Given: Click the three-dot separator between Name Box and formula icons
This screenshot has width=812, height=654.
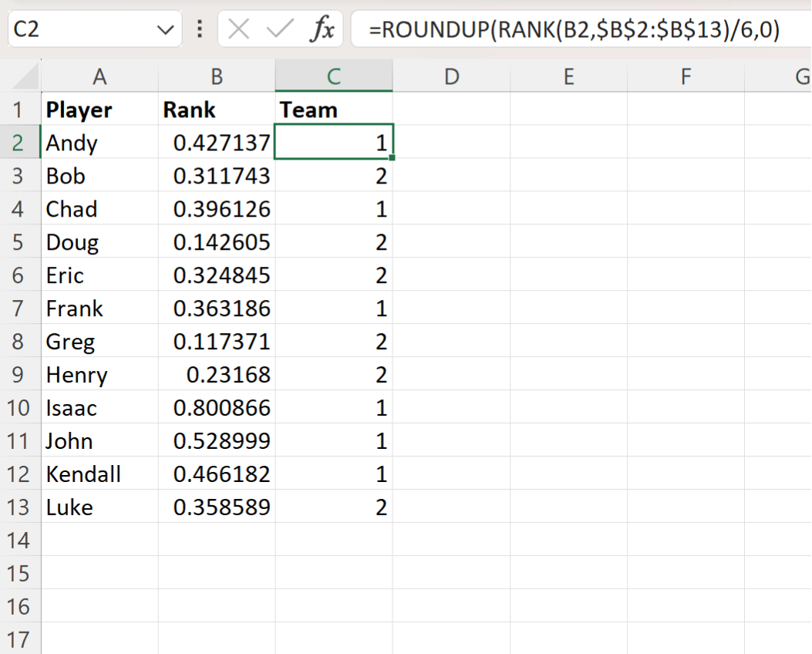Looking at the screenshot, I should 200,29.
